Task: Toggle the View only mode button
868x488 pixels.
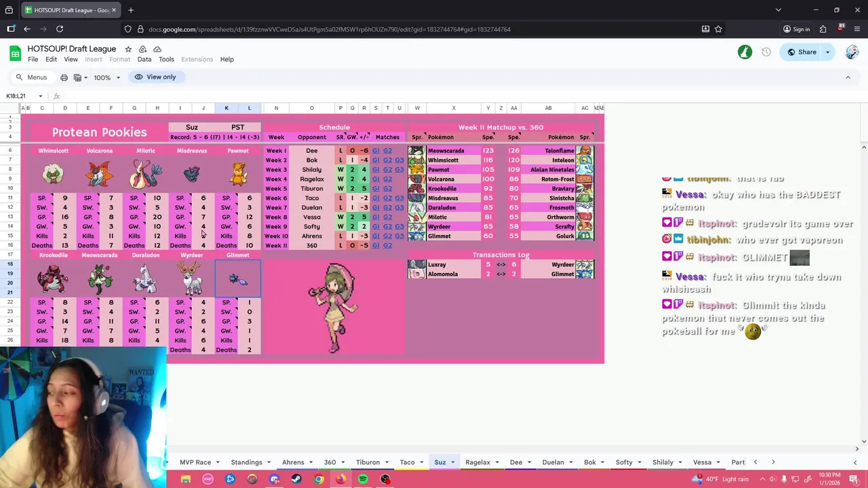Action: 155,77
